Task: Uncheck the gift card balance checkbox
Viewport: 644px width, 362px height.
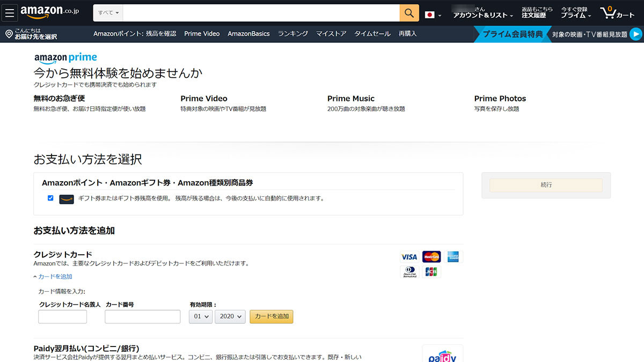Action: [x=50, y=198]
